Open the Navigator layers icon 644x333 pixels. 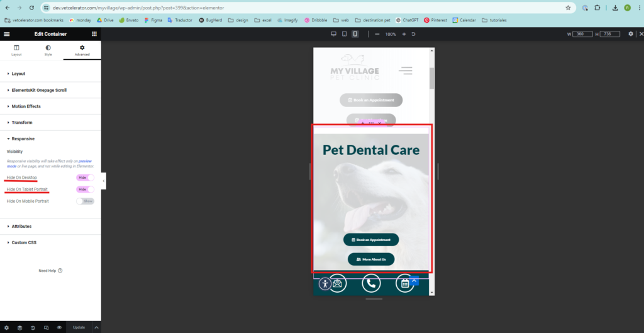(19, 327)
